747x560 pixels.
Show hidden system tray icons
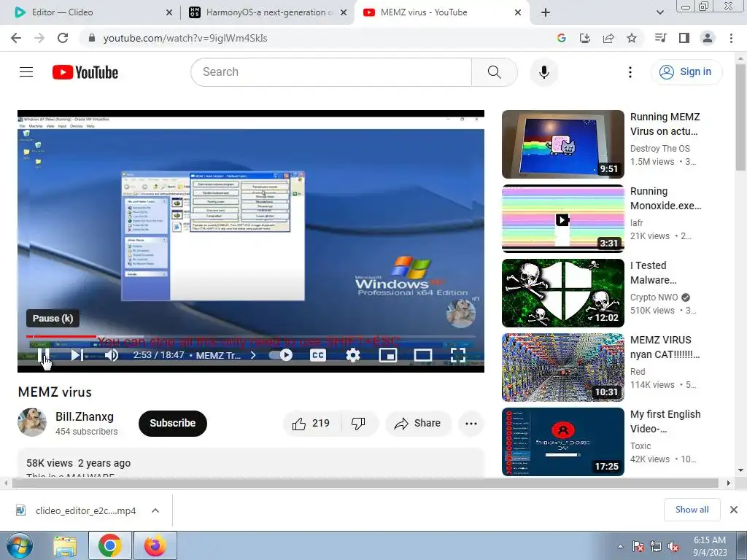pos(620,546)
